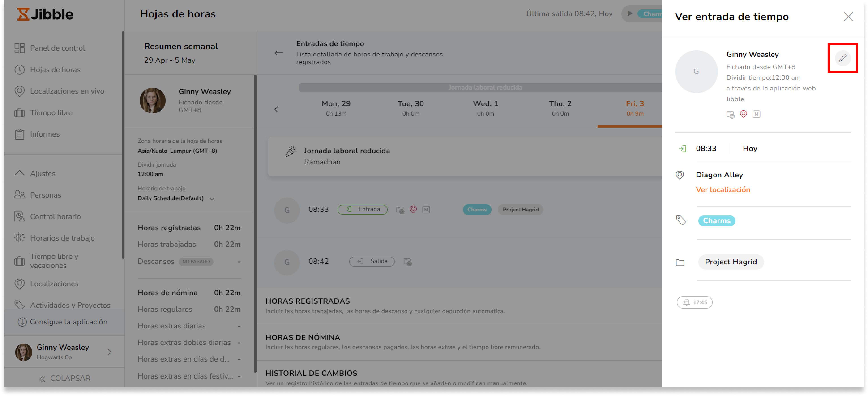Image resolution: width=868 pixels, height=396 pixels.
Task: Open Informes in sidebar
Action: (x=37, y=134)
